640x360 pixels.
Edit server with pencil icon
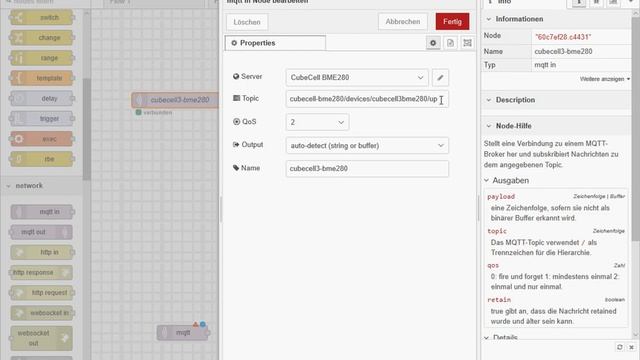[x=440, y=78]
